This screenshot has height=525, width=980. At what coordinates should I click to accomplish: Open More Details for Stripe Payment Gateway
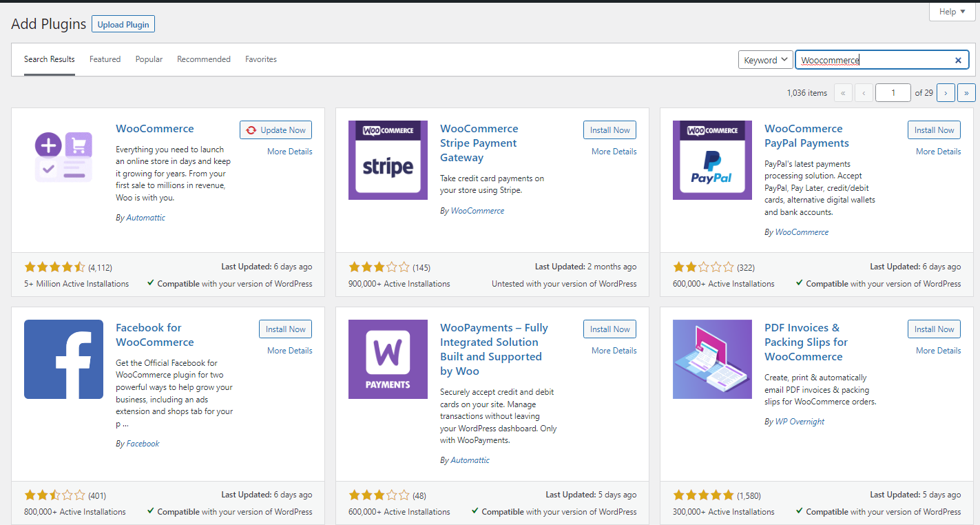[x=614, y=152]
